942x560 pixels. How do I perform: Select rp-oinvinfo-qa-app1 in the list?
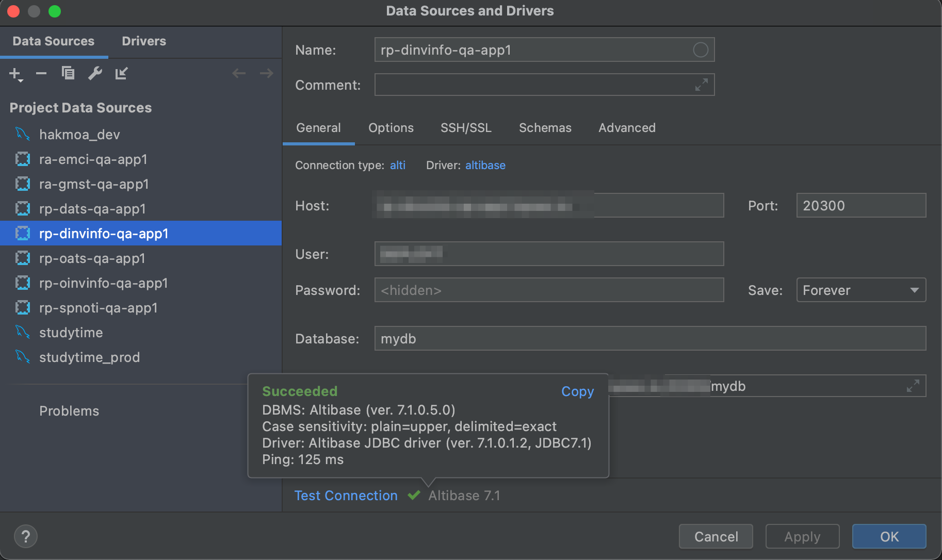141,283
